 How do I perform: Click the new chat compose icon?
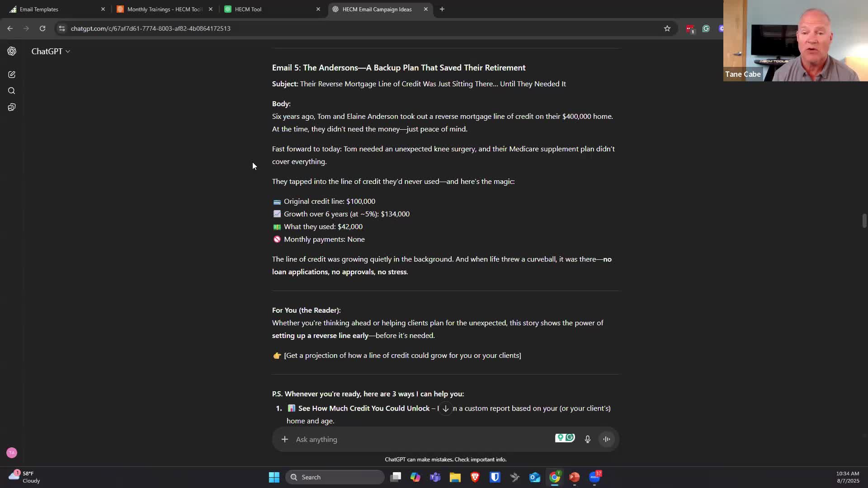click(x=12, y=75)
